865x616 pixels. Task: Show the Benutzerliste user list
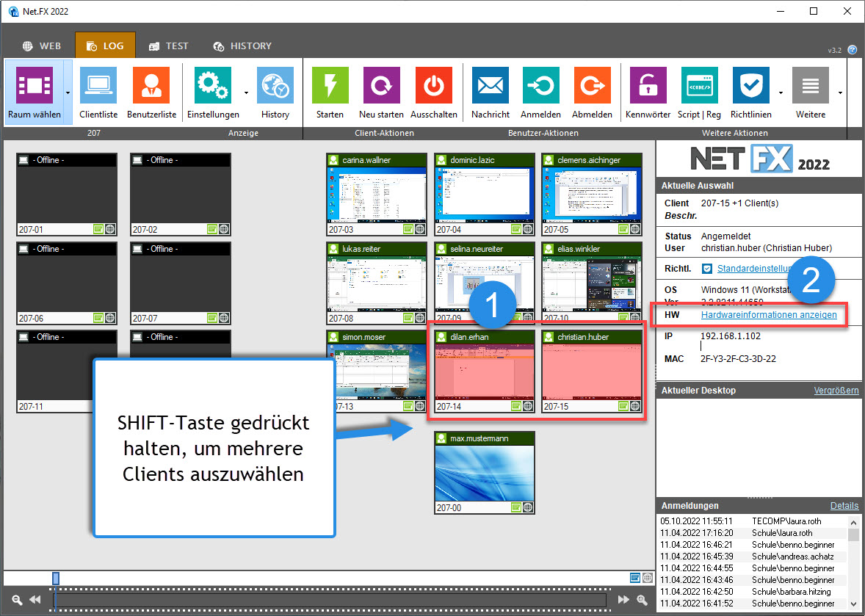pos(151,92)
